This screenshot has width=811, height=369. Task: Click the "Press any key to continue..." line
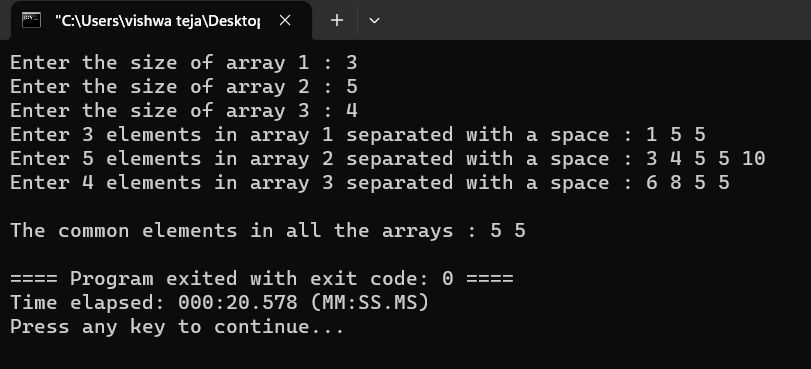[x=177, y=327]
